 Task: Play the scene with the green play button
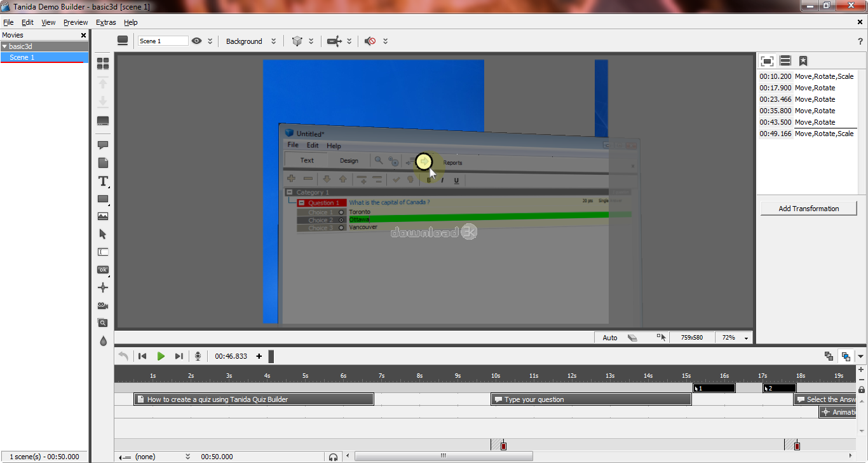click(x=161, y=356)
